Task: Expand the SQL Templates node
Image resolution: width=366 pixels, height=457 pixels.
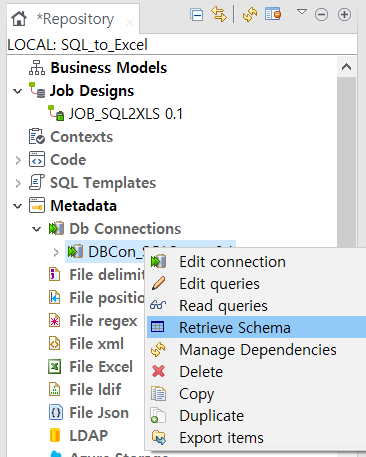Action: pos(18,183)
